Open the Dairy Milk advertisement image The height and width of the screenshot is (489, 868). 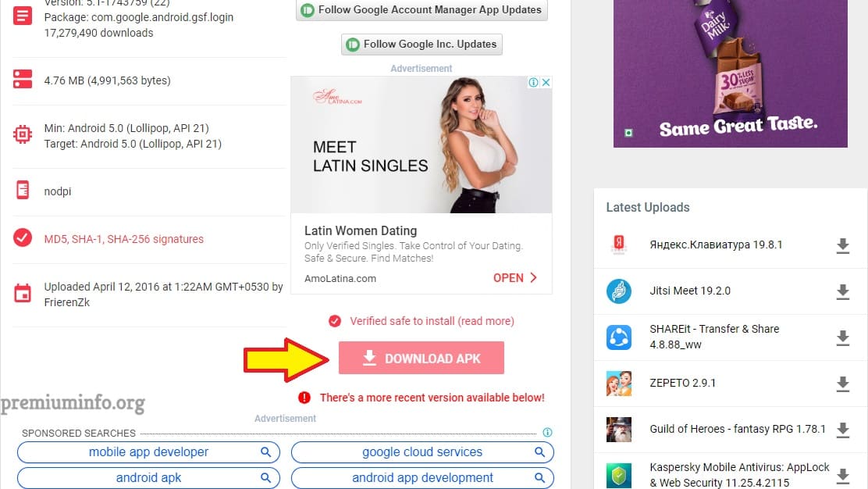[x=730, y=73]
